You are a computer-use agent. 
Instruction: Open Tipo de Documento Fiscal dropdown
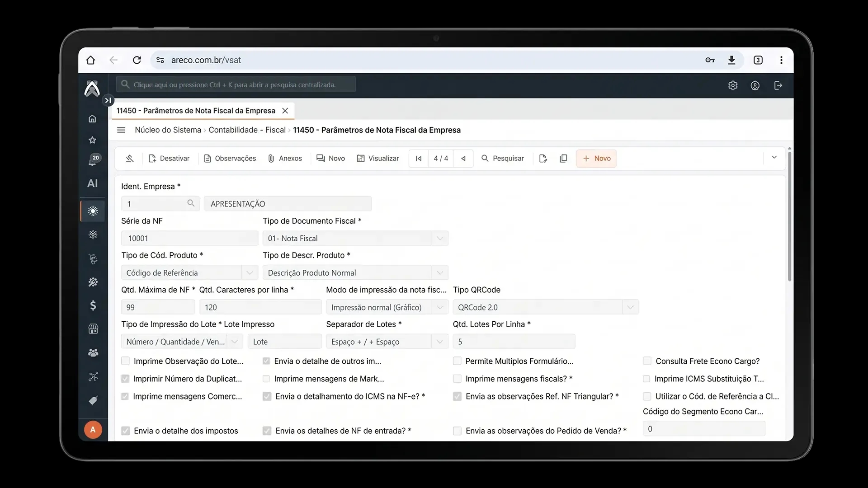pyautogui.click(x=355, y=239)
